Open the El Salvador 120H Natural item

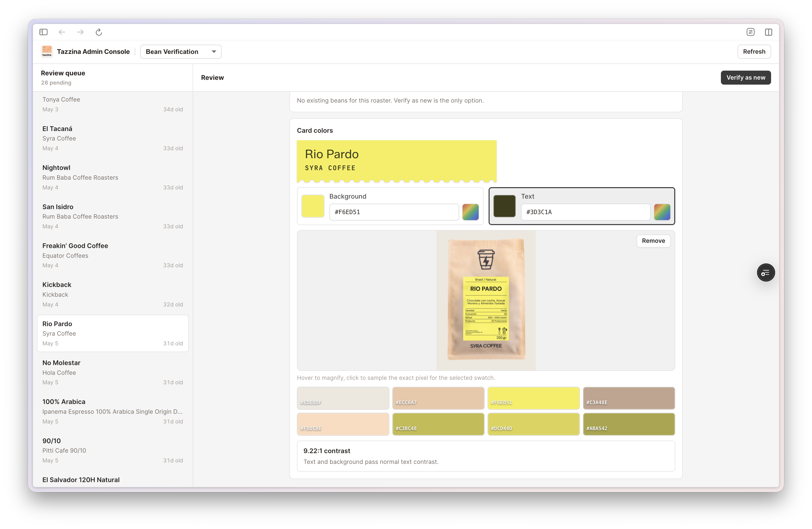point(113,479)
